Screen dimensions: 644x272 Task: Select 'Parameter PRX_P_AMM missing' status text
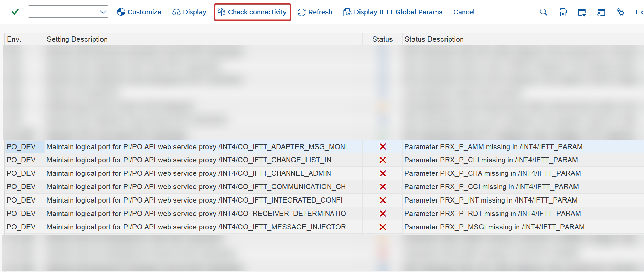[x=493, y=147]
